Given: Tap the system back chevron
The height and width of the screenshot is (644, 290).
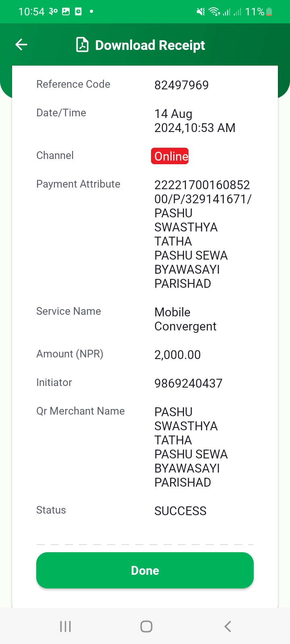Looking at the screenshot, I should tap(228, 626).
